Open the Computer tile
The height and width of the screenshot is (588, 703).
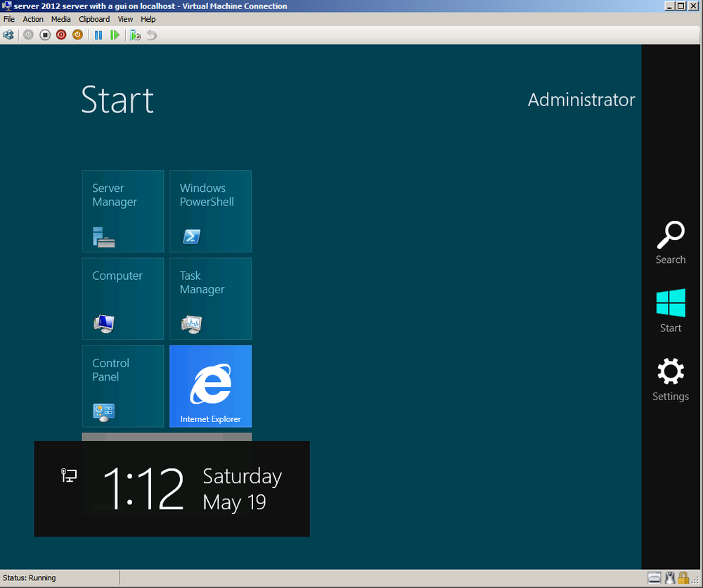tap(123, 299)
